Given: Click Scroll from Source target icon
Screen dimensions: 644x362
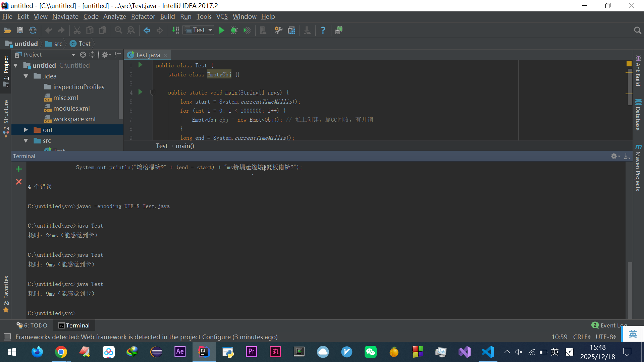Looking at the screenshot, I should (83, 55).
